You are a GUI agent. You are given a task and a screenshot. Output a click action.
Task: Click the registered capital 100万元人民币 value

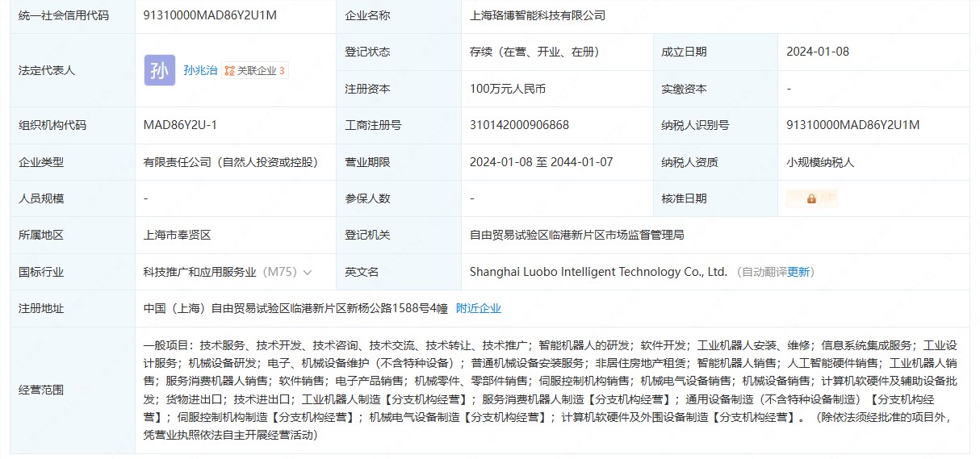[x=507, y=89]
